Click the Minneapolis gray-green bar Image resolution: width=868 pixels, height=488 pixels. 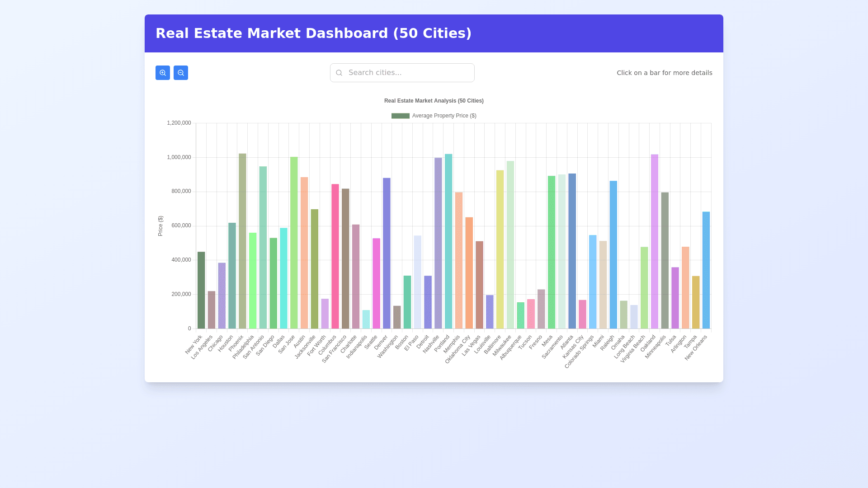pos(665,260)
